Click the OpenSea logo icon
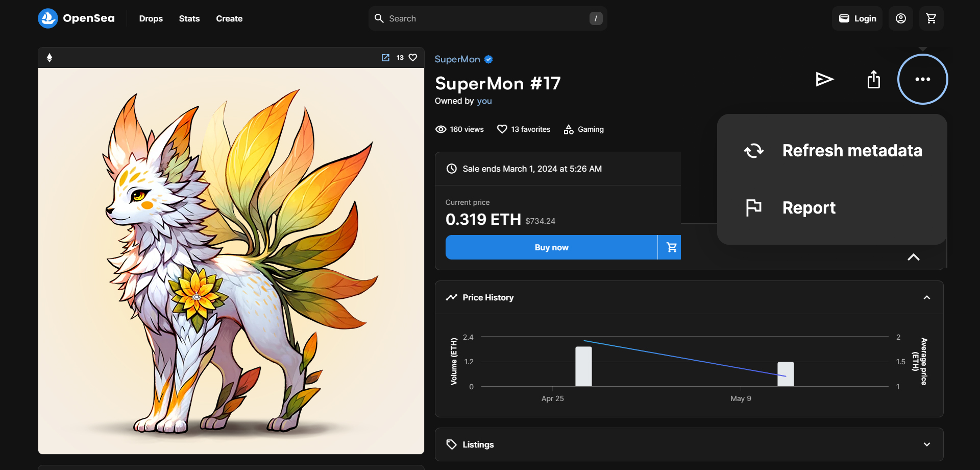Viewport: 980px width, 470px height. click(48, 18)
